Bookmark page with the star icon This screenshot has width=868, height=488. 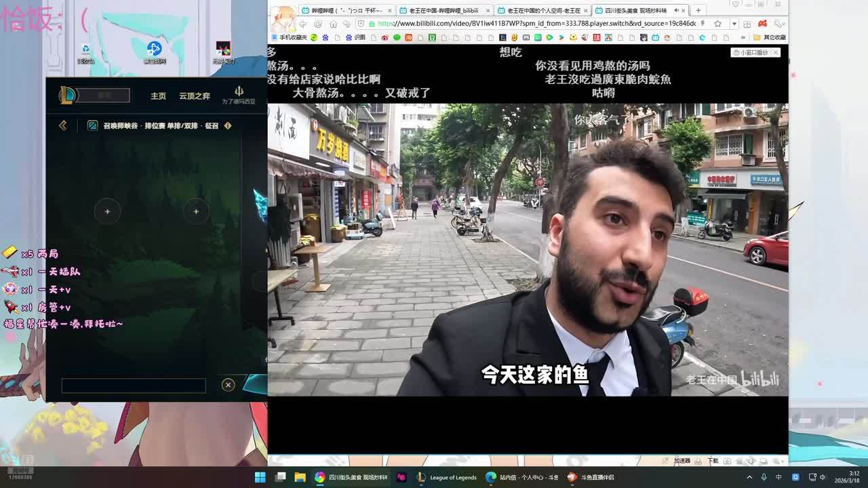click(717, 24)
